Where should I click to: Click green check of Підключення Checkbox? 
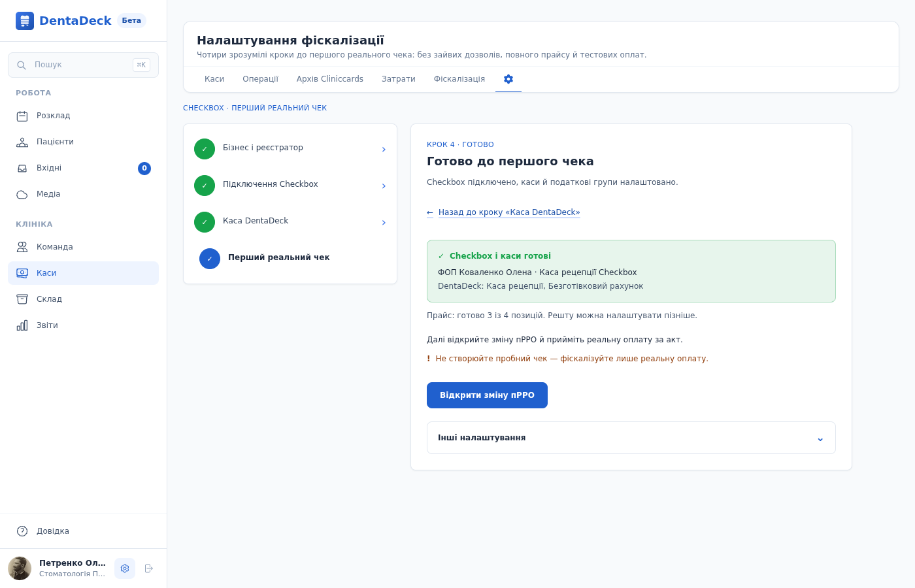205,186
